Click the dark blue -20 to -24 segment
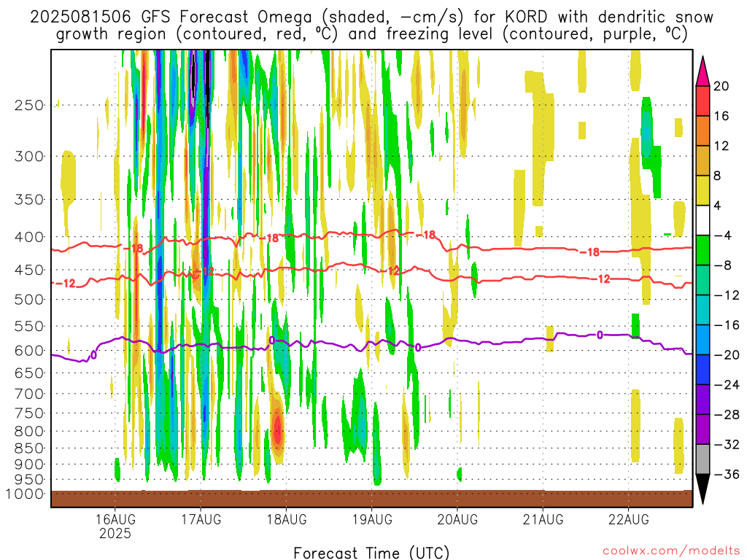The height and width of the screenshot is (560, 747). (x=703, y=370)
